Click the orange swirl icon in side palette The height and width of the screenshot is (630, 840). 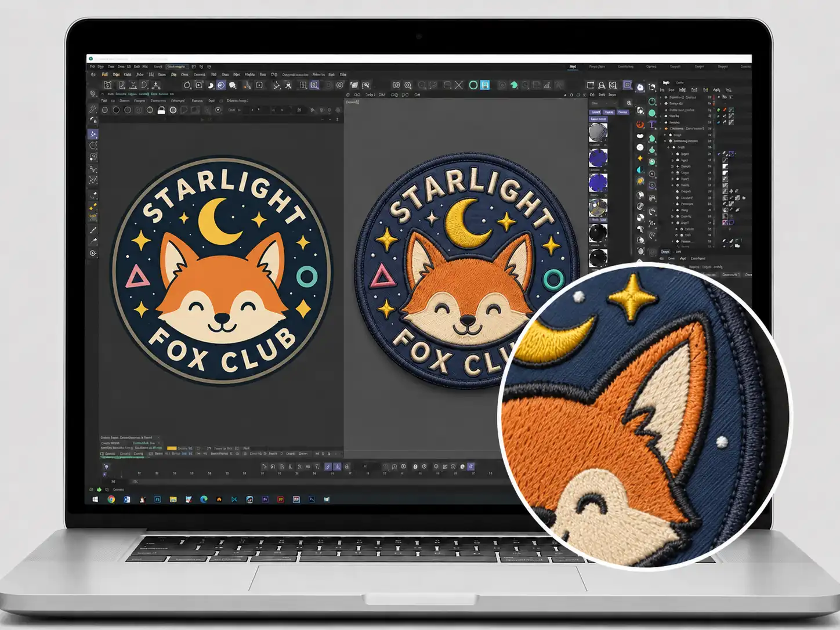pyautogui.click(x=640, y=124)
